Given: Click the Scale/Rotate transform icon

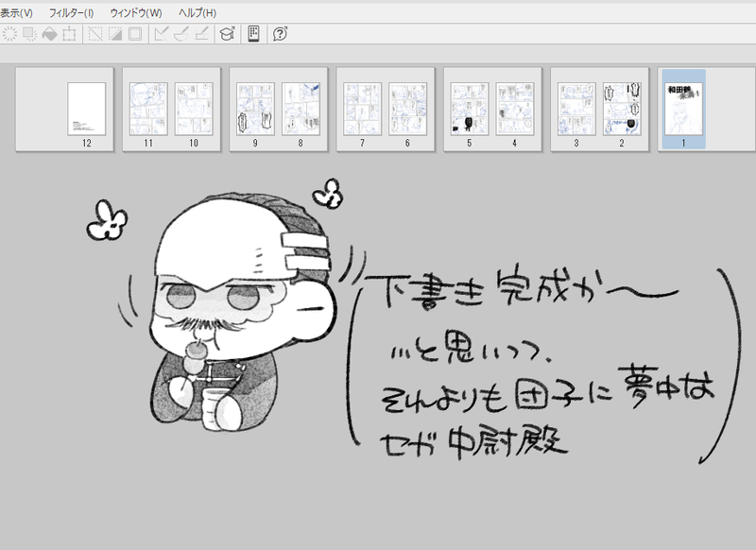Looking at the screenshot, I should 69,34.
